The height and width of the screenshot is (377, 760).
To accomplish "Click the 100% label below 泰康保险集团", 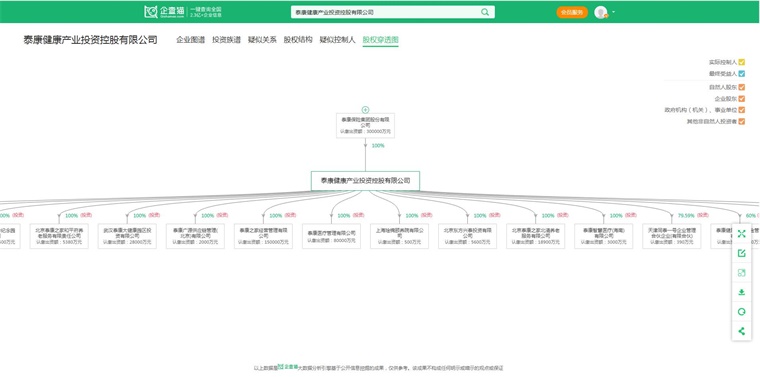I will [378, 145].
